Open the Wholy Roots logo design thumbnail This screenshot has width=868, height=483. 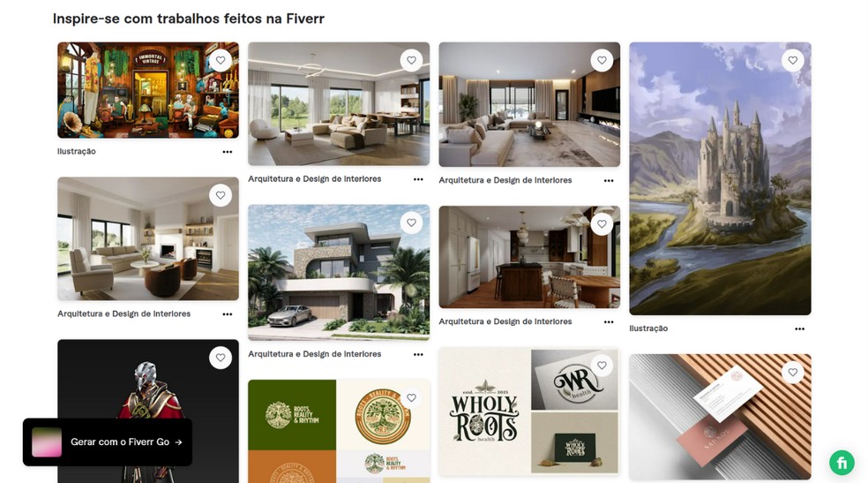pyautogui.click(x=529, y=411)
